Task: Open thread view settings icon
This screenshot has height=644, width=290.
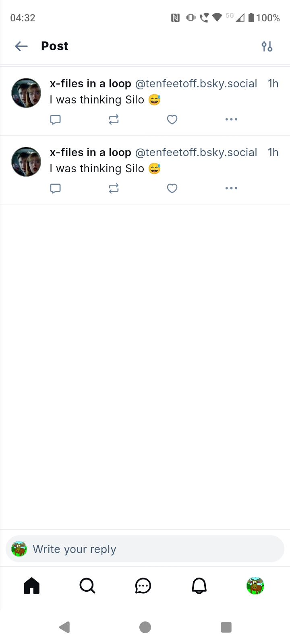Action: [x=267, y=47]
